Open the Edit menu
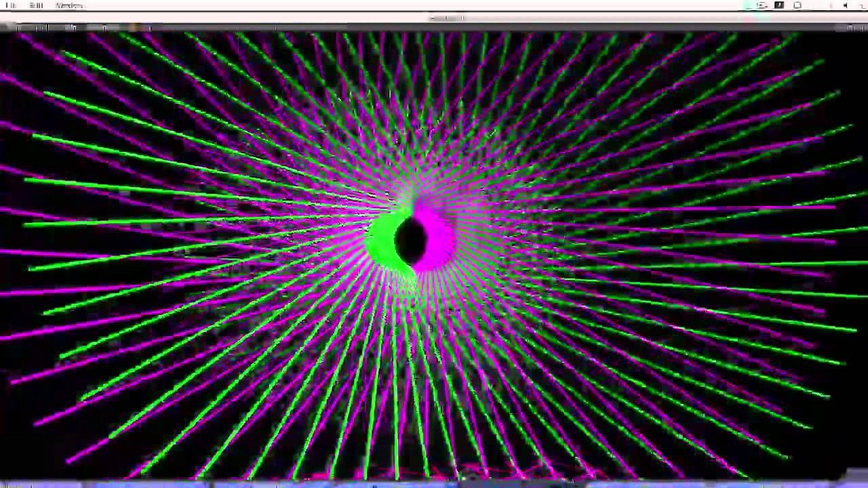The image size is (868, 488). click(37, 5)
